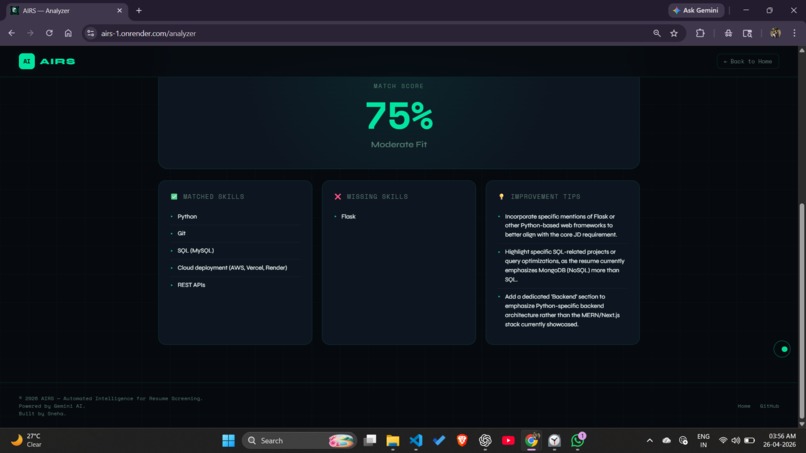This screenshot has height=453, width=806.
Task: Click Ask Gemini button
Action: 696,10
